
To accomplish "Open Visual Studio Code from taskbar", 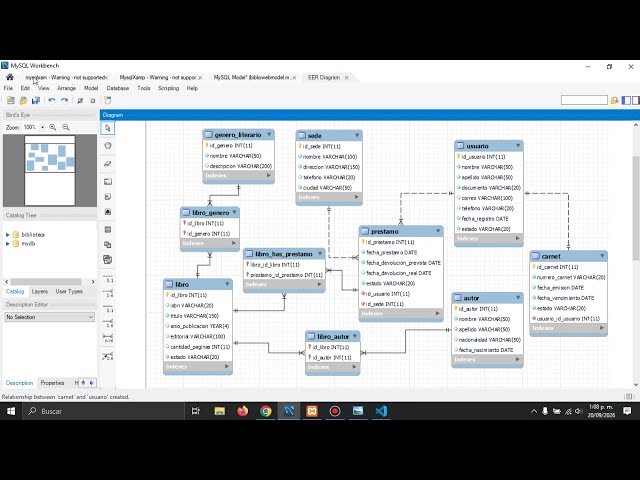I will pos(381,411).
